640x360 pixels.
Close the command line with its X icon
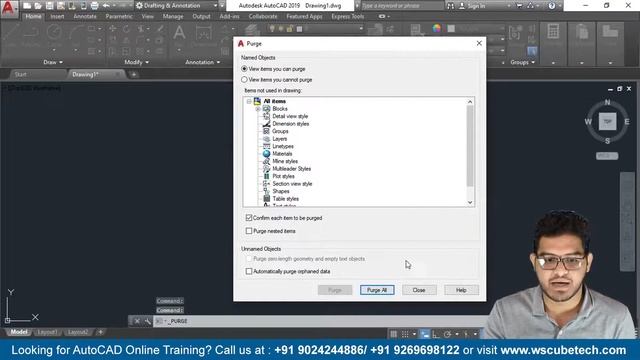pos(137,321)
